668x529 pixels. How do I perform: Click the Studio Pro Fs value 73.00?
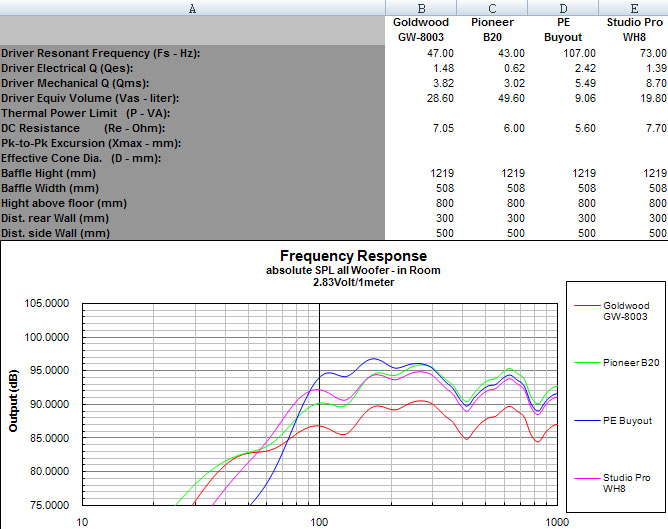pyautogui.click(x=653, y=53)
